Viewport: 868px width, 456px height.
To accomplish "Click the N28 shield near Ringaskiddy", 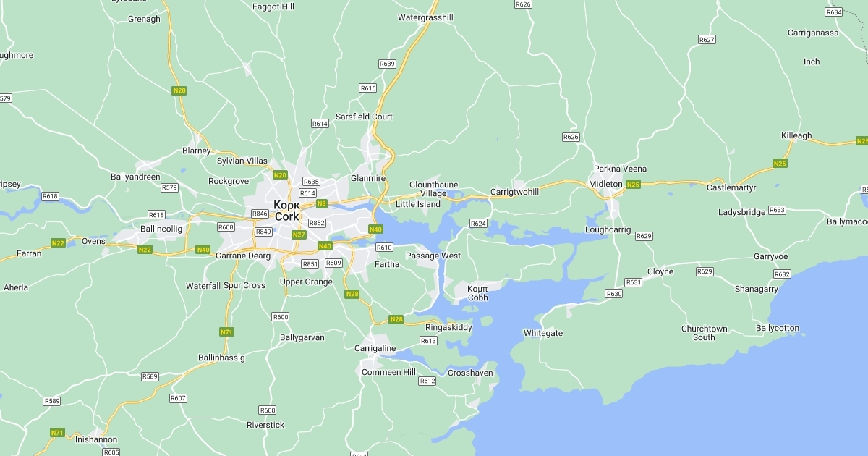I will pyautogui.click(x=396, y=319).
